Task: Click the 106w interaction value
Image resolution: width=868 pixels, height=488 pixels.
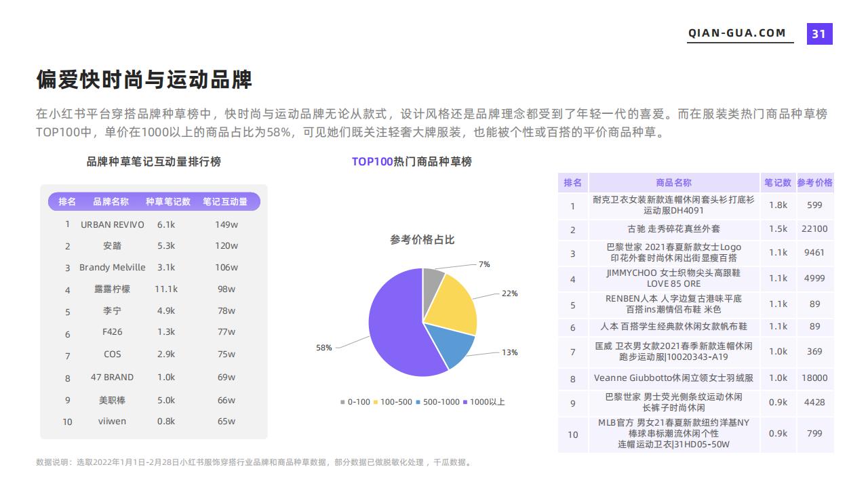Action: pos(226,267)
